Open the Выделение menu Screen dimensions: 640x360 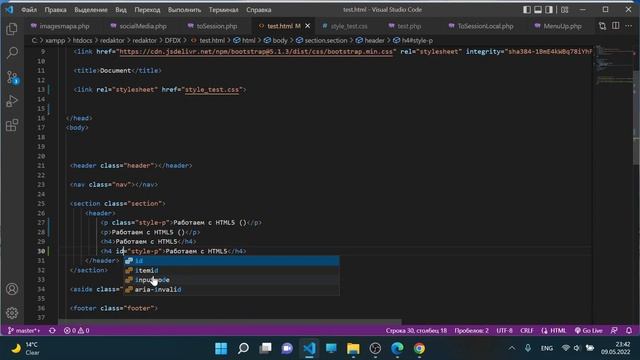point(91,10)
